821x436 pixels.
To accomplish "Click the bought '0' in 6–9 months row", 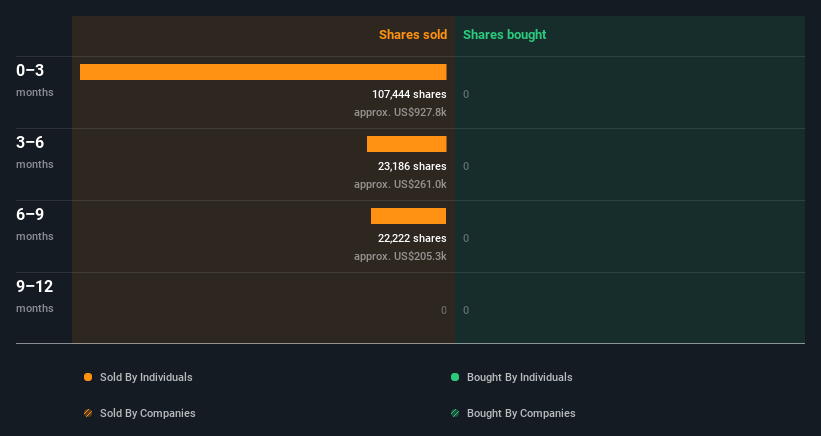I will tap(466, 238).
